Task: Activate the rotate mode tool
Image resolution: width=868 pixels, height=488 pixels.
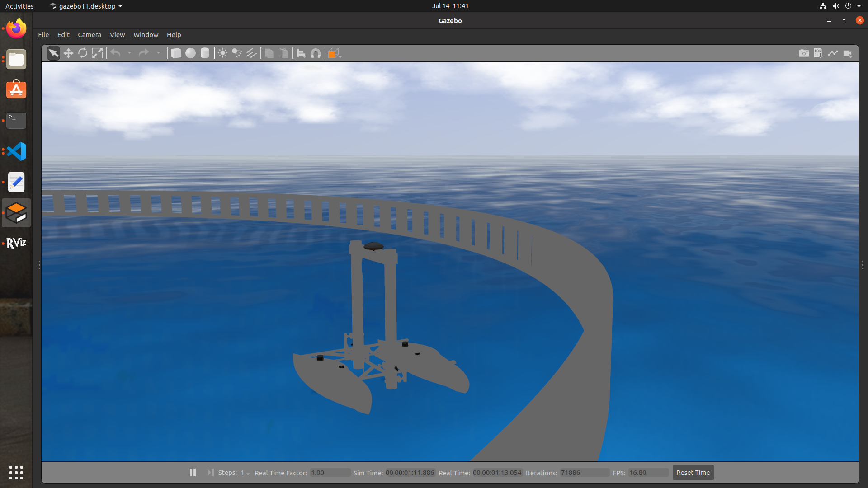Action: pos(83,53)
